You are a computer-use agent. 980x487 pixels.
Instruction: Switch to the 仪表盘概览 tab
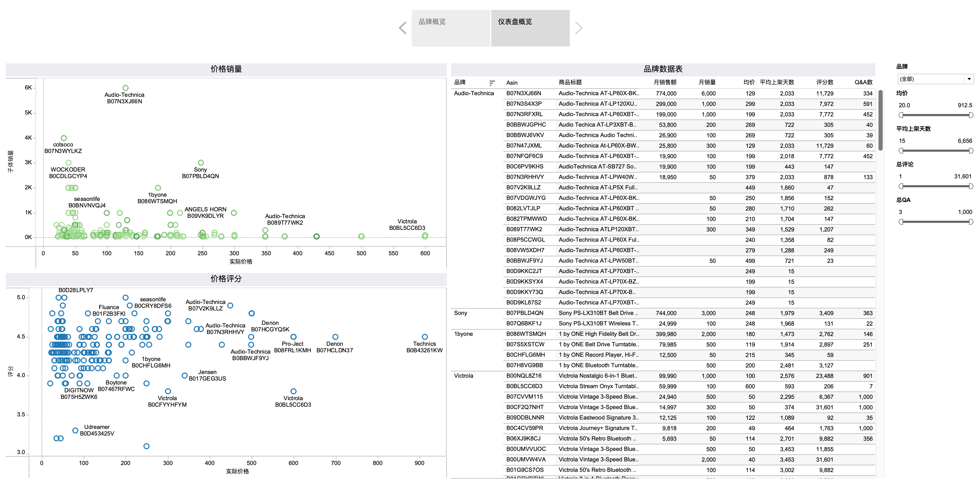(530, 28)
